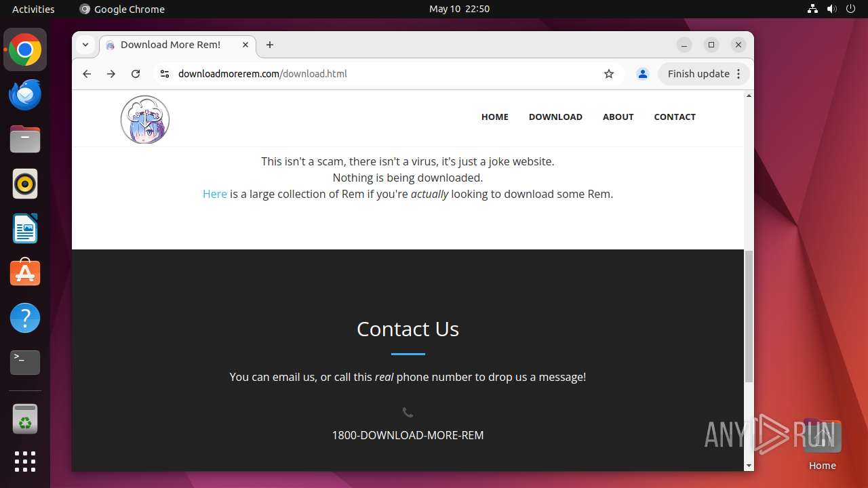Click the scrollbar up arrow

tap(749, 96)
